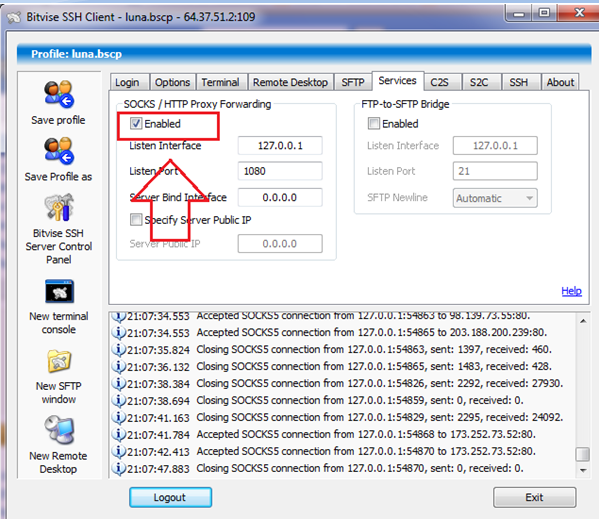Image resolution: width=599 pixels, height=519 pixels.
Task: Click the FTP bridge Listen Port 21 field
Action: 495,171
